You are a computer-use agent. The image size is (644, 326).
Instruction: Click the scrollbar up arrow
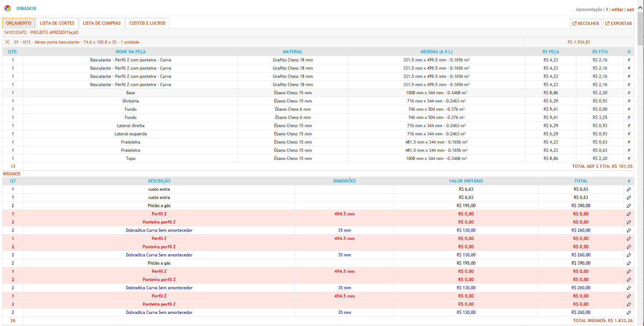click(x=640, y=7)
